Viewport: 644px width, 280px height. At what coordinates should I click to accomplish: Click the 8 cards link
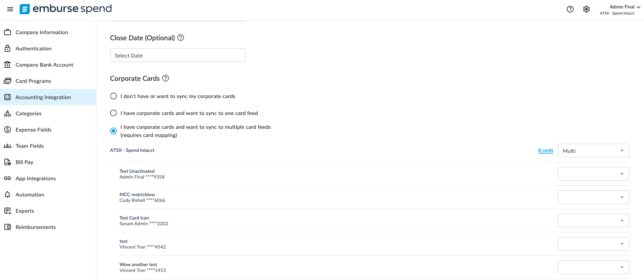pyautogui.click(x=545, y=150)
